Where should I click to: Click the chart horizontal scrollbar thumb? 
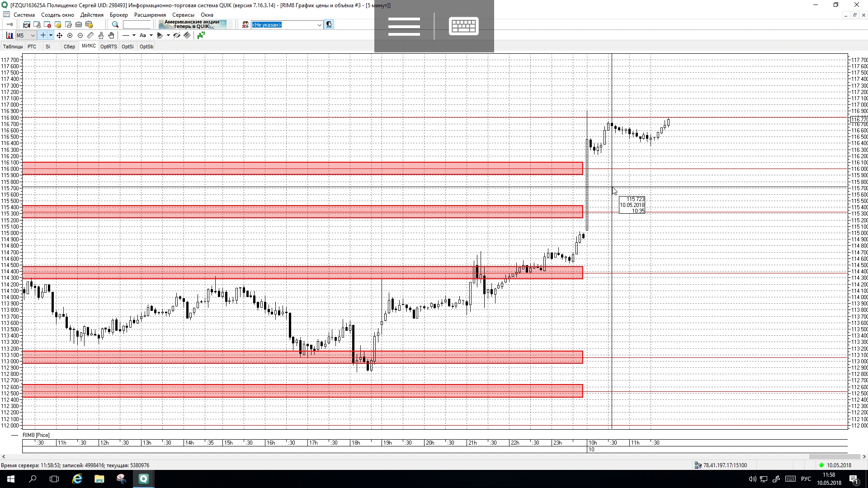click(834, 457)
